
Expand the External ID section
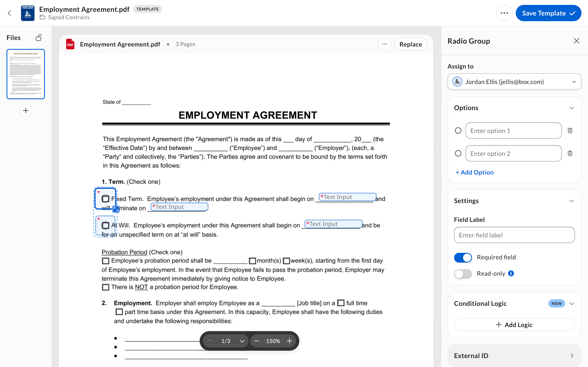pyautogui.click(x=571, y=356)
